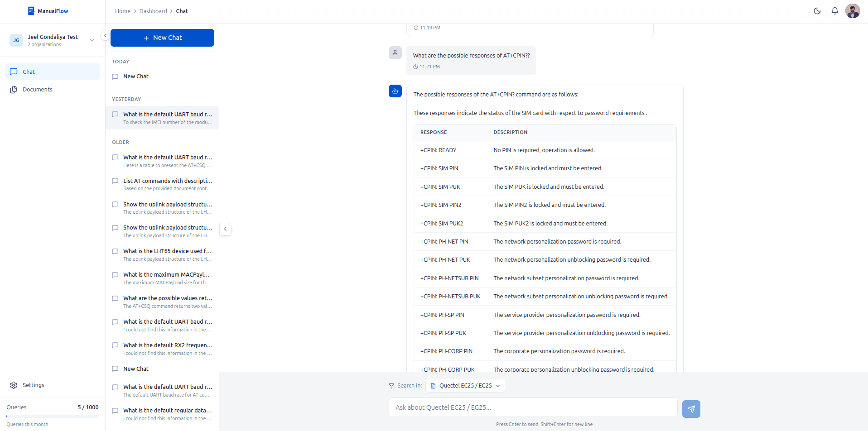Image resolution: width=868 pixels, height=431 pixels.
Task: Open Dashboard from the breadcrumb trail
Action: coord(153,11)
